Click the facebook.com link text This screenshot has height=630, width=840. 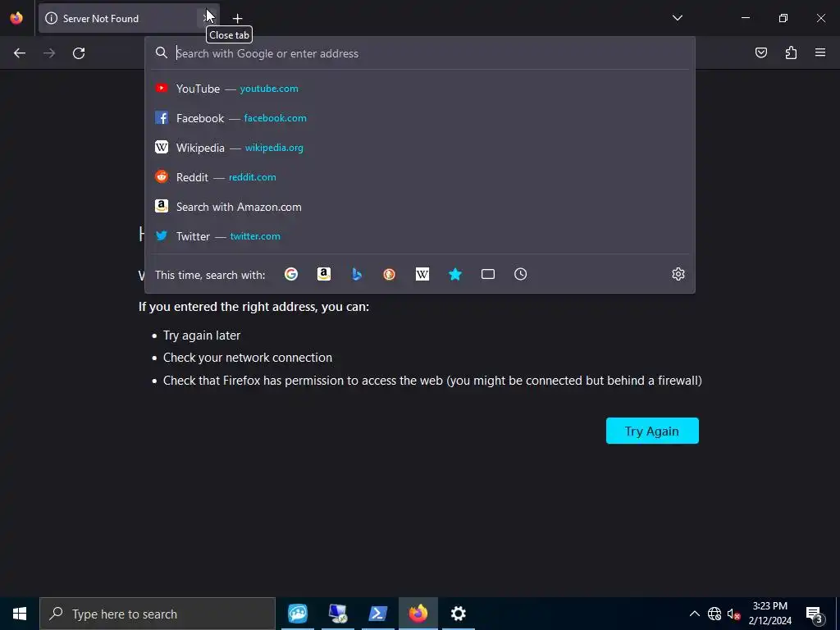(x=276, y=118)
